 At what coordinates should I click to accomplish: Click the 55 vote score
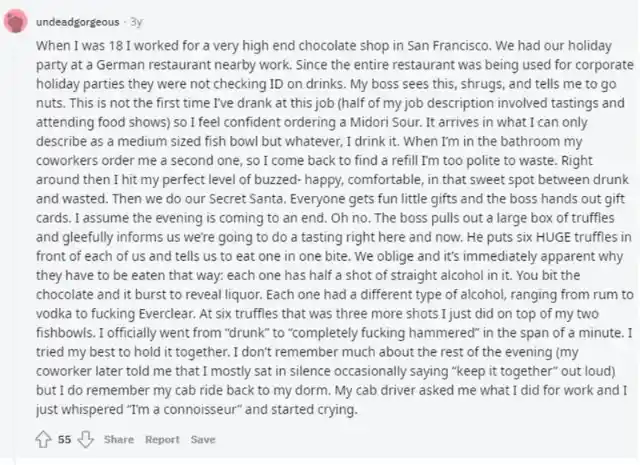click(64, 440)
